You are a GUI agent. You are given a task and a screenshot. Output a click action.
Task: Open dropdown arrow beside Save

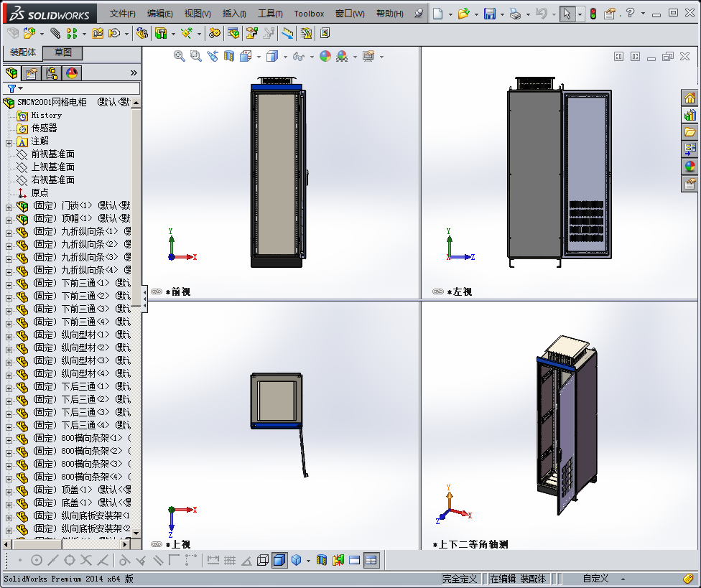tap(502, 15)
